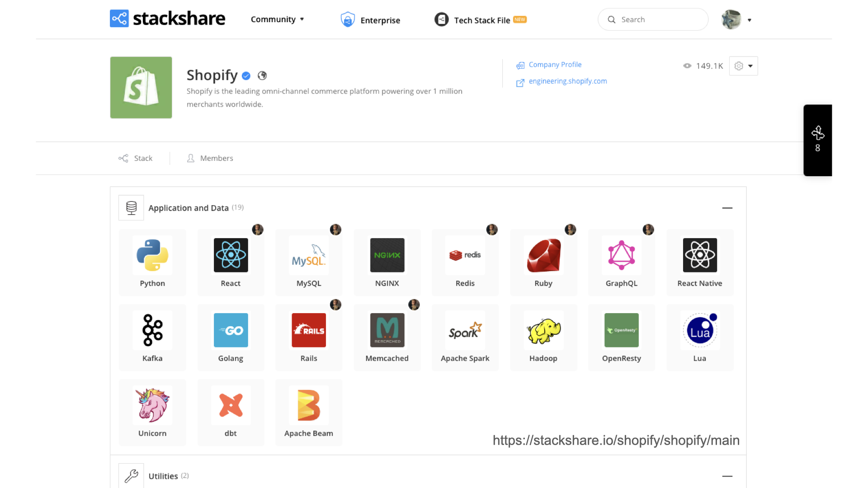
Task: Open the Community dropdown menu
Action: [x=277, y=19]
